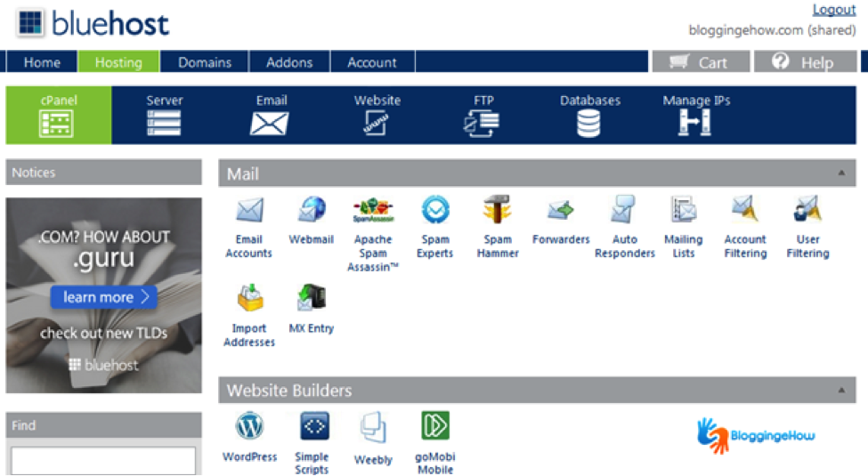
Task: Open the Account tab
Action: 372,62
